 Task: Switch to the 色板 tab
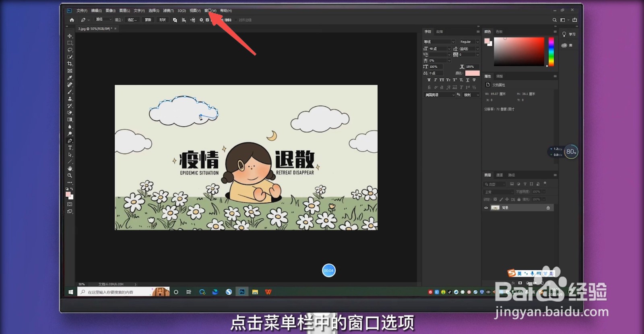(499, 31)
